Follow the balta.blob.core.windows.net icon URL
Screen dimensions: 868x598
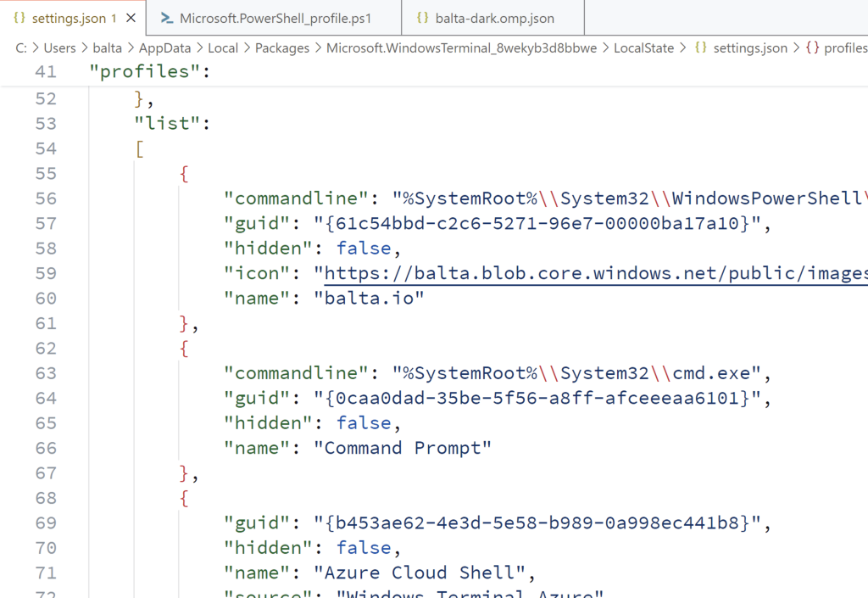coord(596,273)
